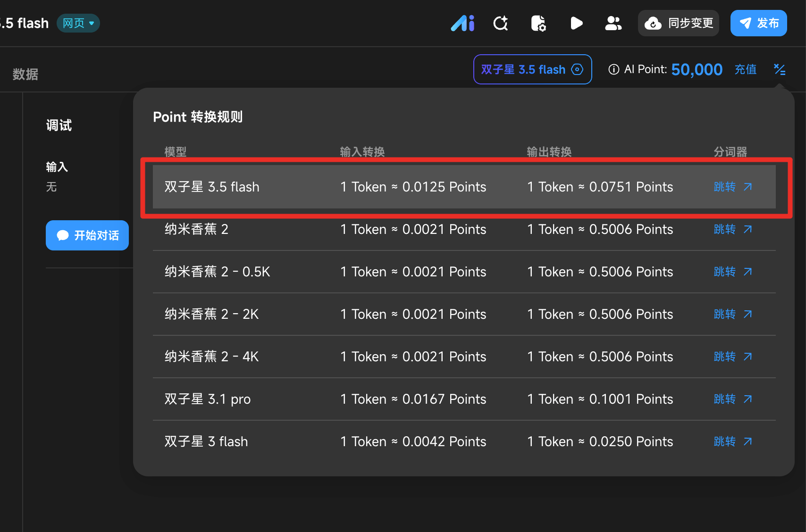Viewport: 806px width, 532px height.
Task: Click the 纳米香蕉 2 - 0.5K model name
Action: point(218,272)
